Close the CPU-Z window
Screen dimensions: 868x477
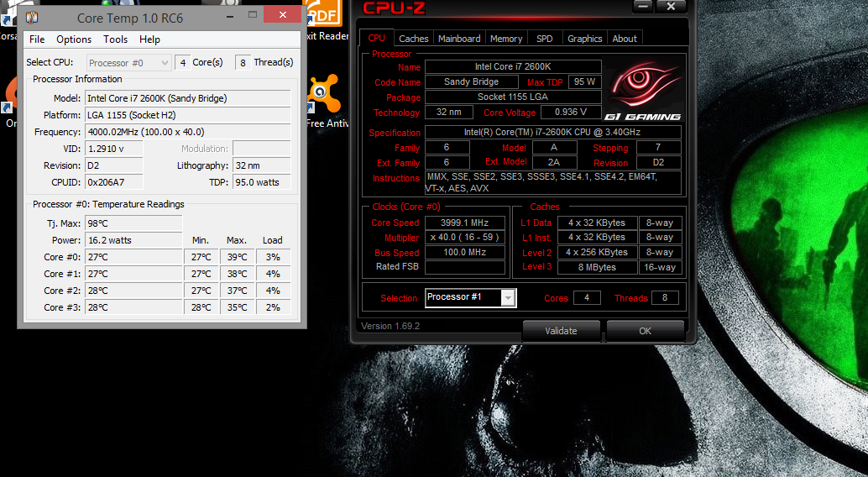tap(671, 7)
